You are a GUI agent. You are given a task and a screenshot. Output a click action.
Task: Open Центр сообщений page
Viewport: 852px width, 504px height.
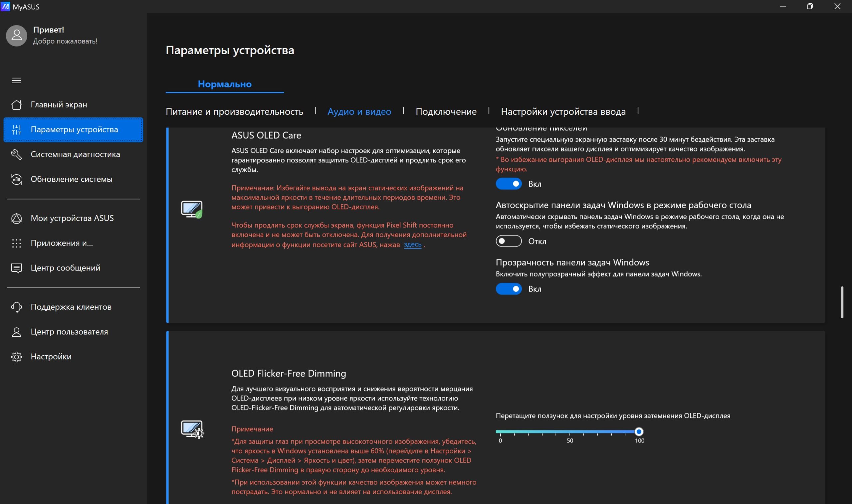pos(73,268)
